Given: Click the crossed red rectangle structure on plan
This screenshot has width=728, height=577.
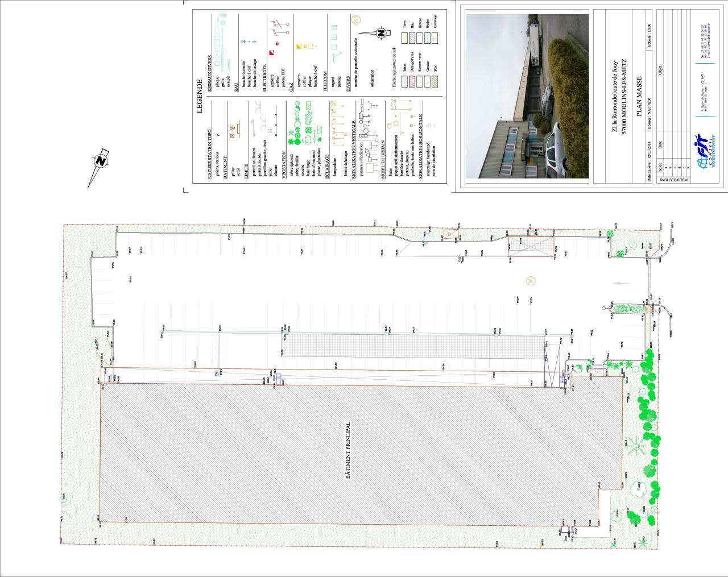Looking at the screenshot, I should click(530, 247).
